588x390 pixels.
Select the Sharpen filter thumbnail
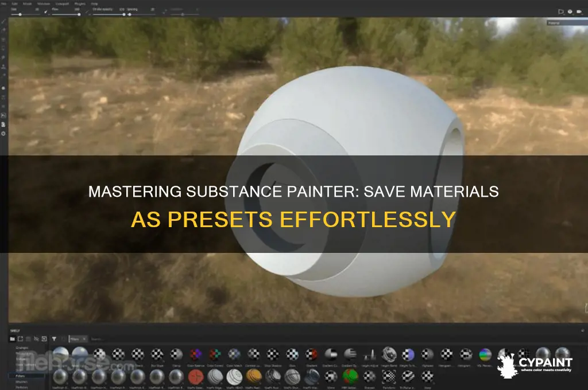[369, 376]
